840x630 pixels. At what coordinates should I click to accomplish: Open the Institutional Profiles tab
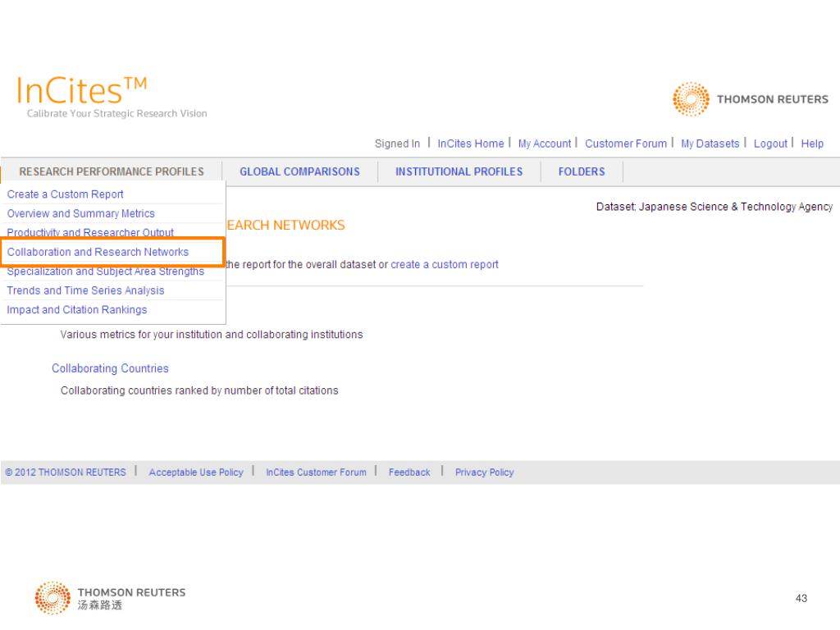pos(459,171)
